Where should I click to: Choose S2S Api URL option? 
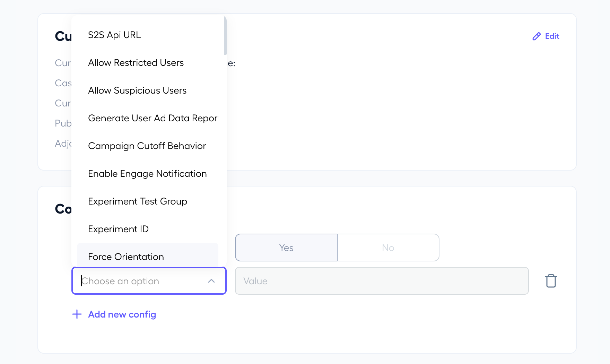(x=148, y=35)
